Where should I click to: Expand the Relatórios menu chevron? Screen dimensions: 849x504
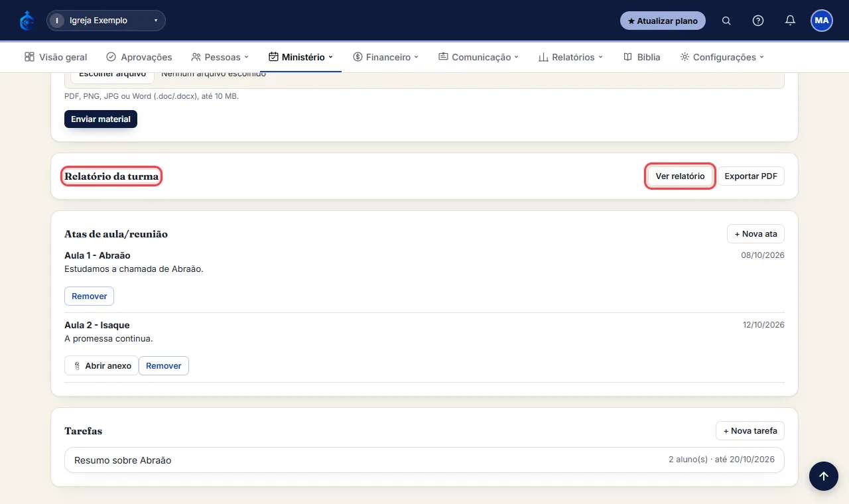point(600,57)
